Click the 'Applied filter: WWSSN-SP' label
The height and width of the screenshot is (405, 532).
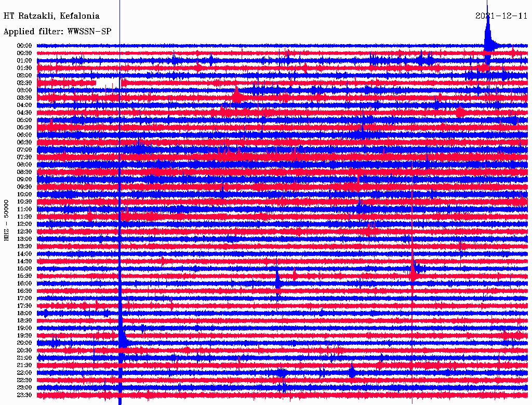click(57, 32)
